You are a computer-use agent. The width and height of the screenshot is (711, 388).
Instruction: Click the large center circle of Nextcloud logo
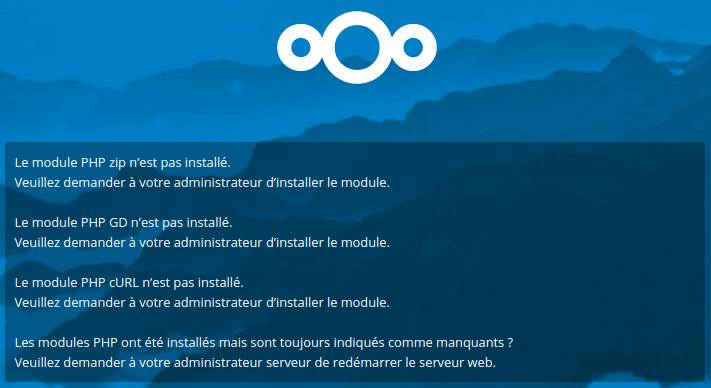(x=357, y=47)
